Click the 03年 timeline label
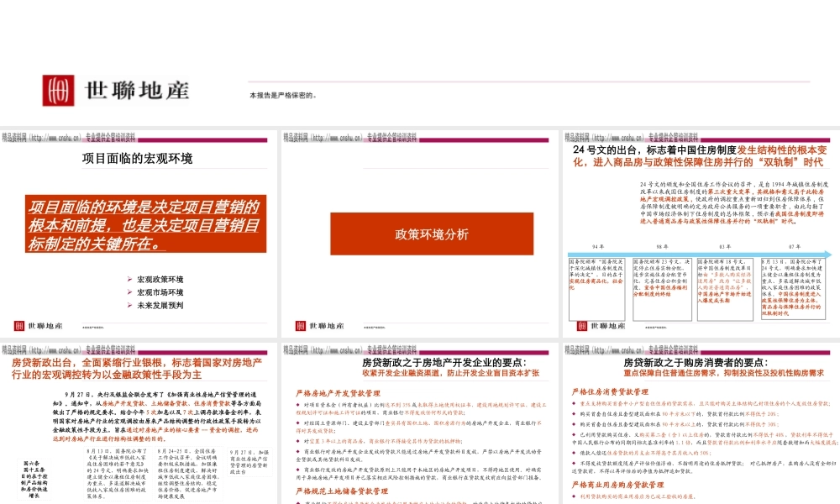 pos(725,247)
